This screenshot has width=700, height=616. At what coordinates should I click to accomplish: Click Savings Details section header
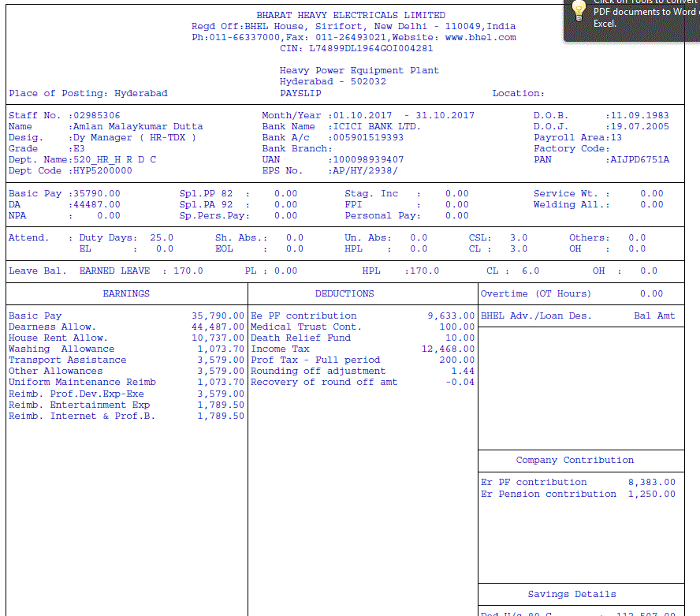tap(572, 595)
